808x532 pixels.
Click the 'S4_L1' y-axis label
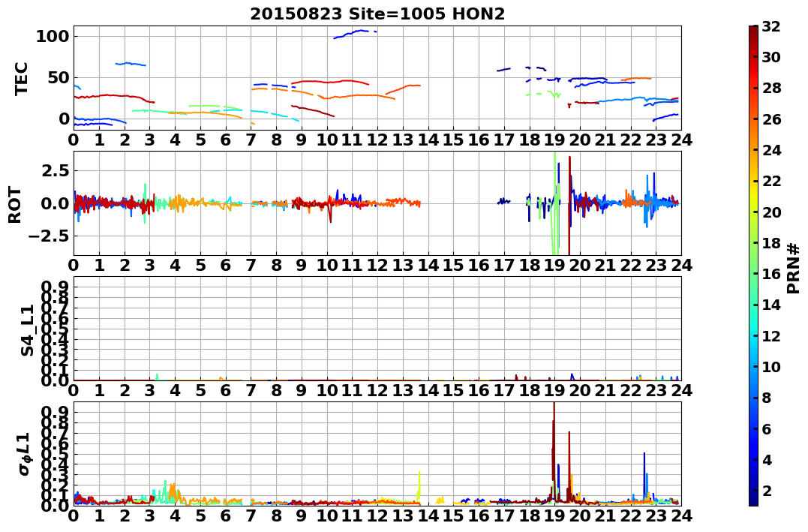[27, 330]
